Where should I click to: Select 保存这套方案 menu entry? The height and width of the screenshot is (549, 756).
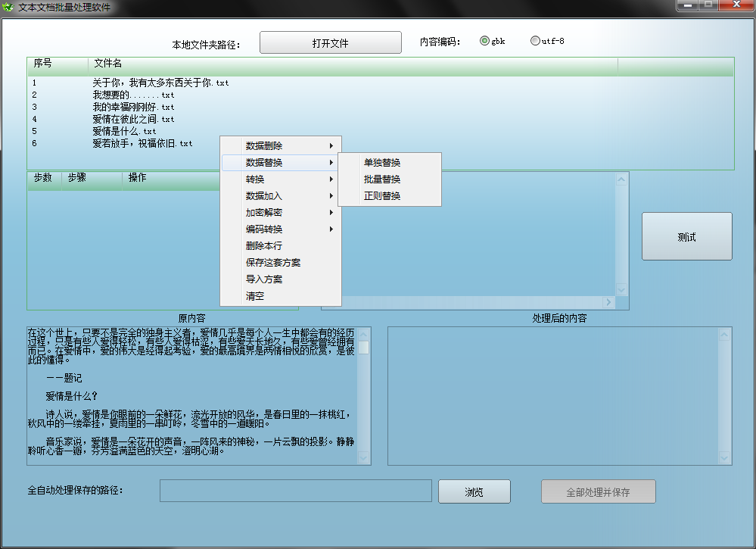[x=273, y=263]
